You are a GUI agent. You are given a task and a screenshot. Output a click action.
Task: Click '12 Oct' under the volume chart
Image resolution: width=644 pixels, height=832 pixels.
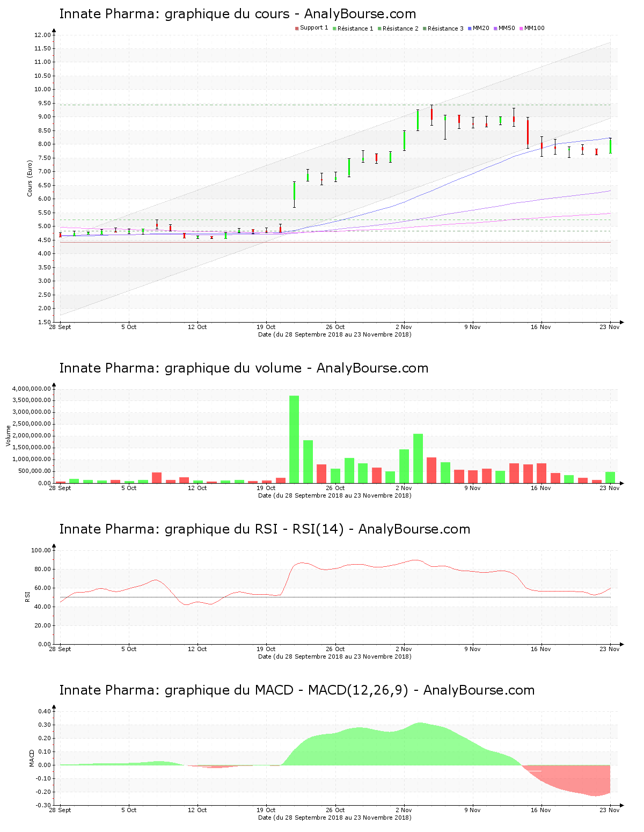(197, 488)
